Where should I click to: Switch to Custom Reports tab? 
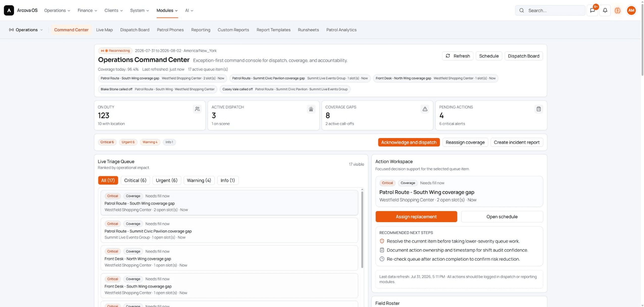tap(233, 30)
